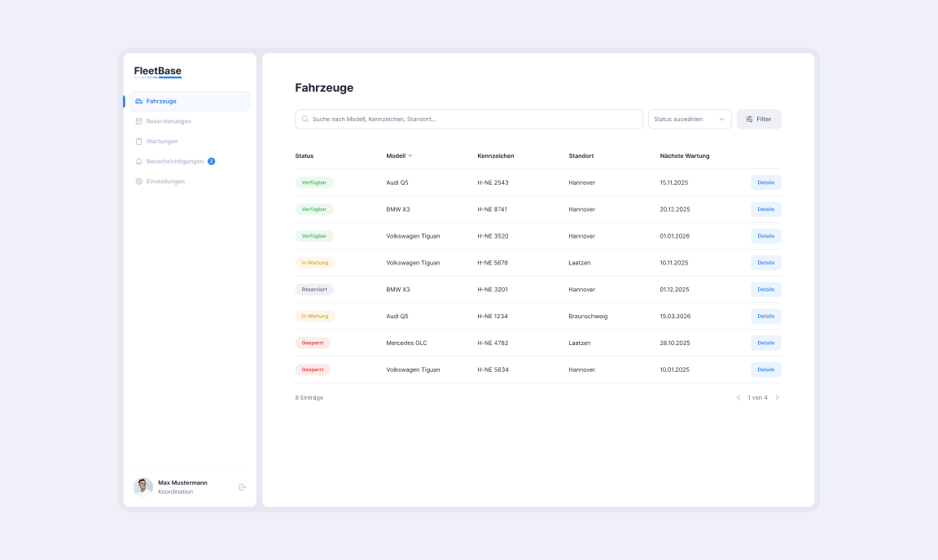Click the clipboard icon for Wartungen

(139, 142)
